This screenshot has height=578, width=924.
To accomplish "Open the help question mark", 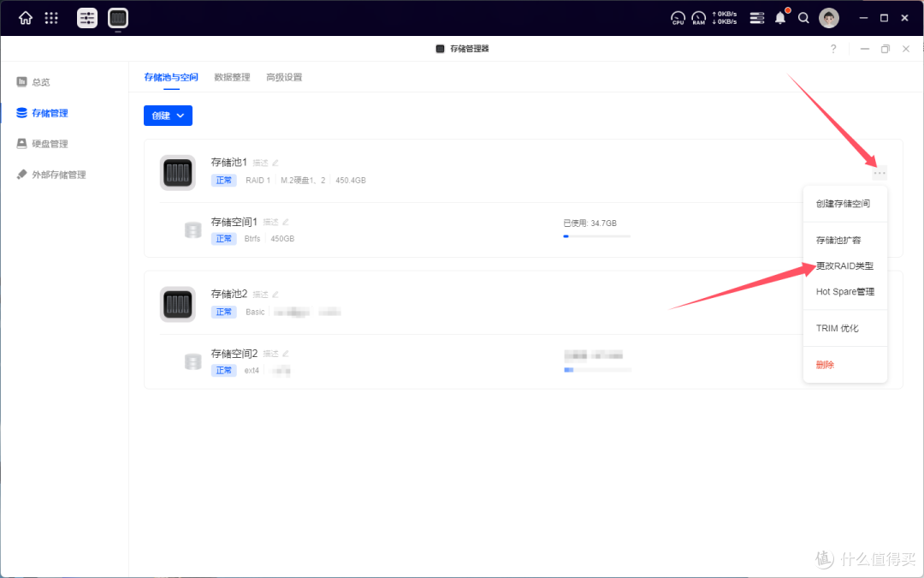I will click(x=832, y=49).
